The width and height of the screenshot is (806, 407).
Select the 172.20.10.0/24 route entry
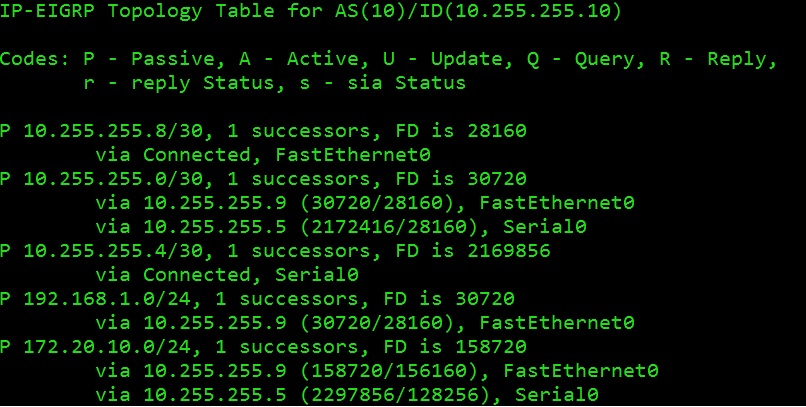(263, 347)
